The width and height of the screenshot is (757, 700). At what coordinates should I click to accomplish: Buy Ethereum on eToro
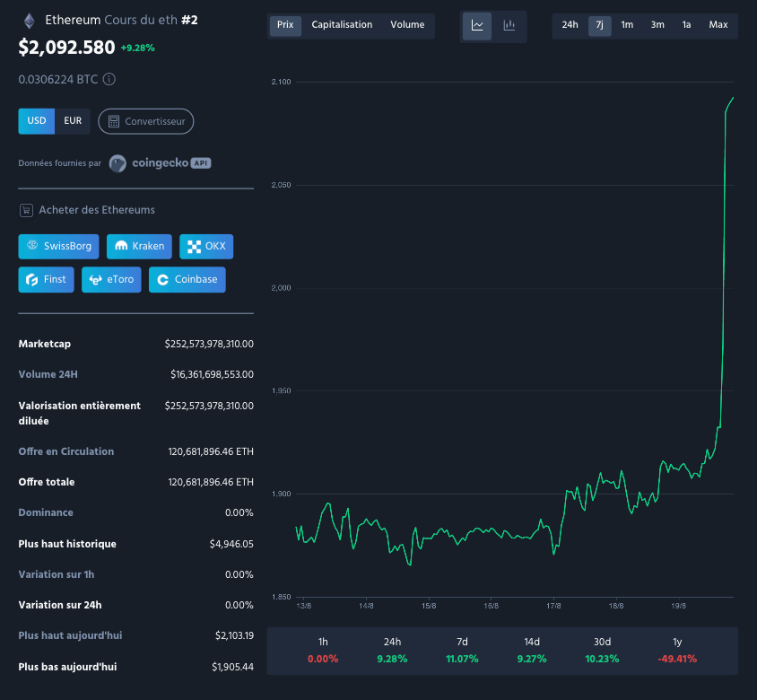point(111,279)
